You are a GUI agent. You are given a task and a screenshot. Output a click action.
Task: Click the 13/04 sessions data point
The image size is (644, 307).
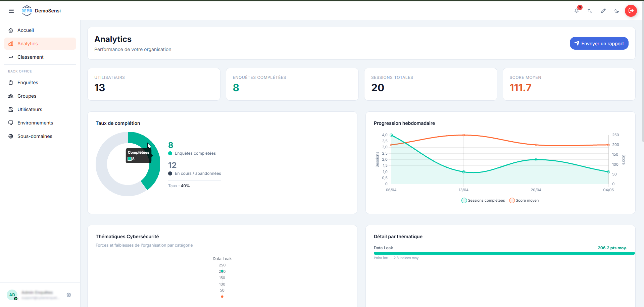pos(464,172)
